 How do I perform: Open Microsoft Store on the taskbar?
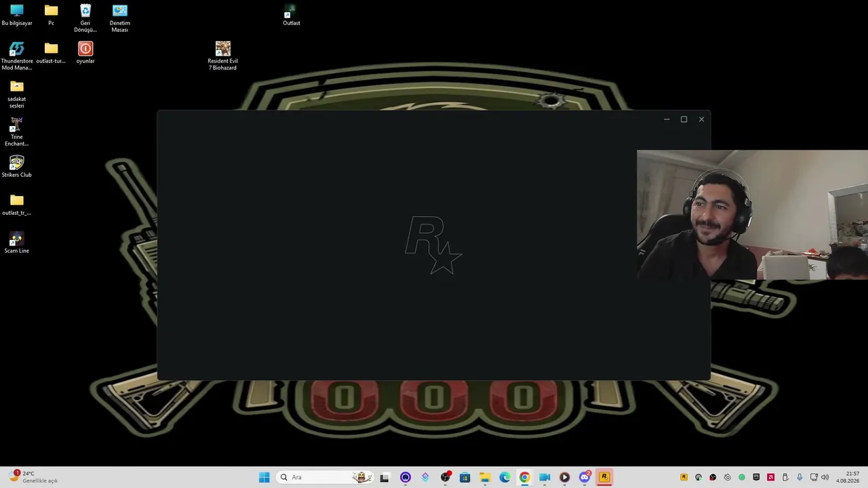(x=465, y=477)
